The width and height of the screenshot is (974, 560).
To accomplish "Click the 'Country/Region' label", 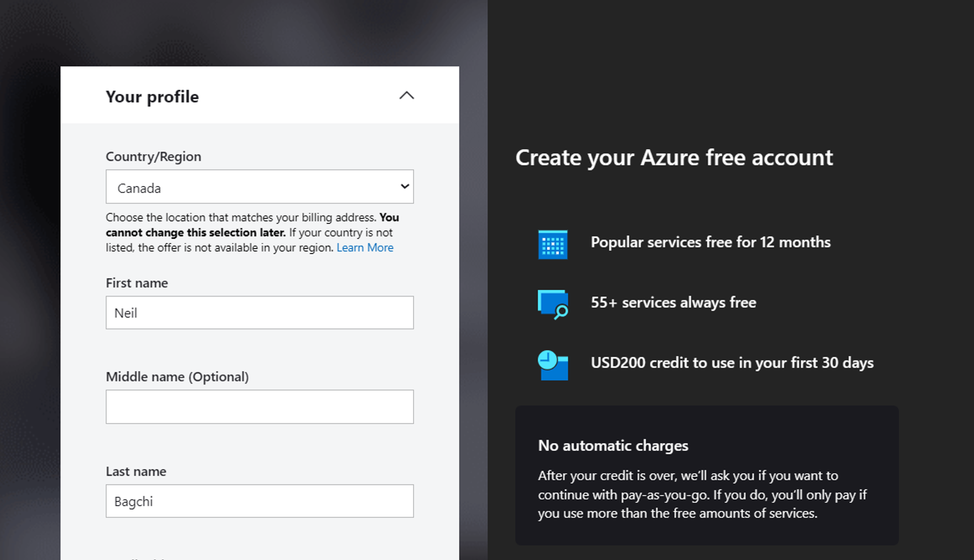I will 153,157.
